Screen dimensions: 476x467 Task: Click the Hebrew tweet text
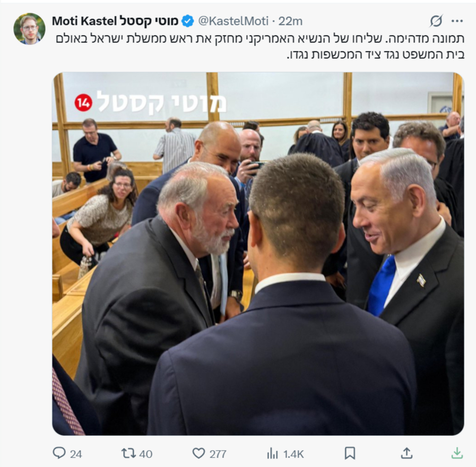(x=260, y=47)
